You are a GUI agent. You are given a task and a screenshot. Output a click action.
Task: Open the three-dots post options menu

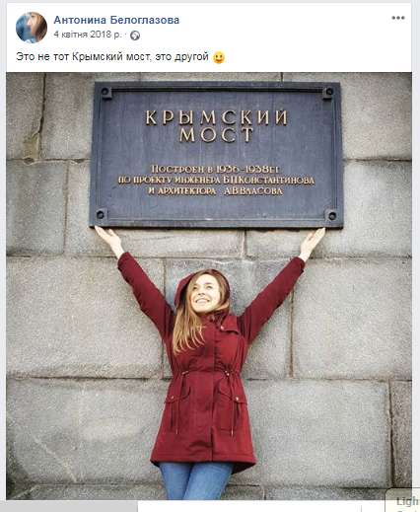pyautogui.click(x=398, y=18)
